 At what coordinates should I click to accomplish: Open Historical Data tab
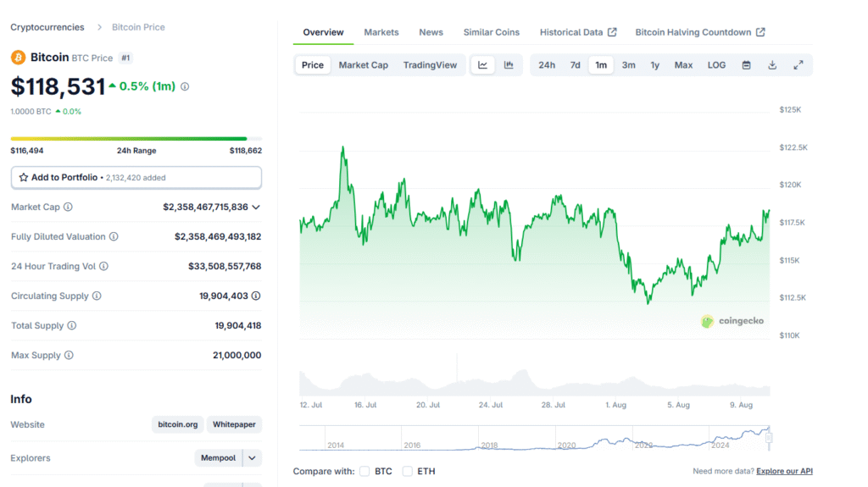click(578, 32)
